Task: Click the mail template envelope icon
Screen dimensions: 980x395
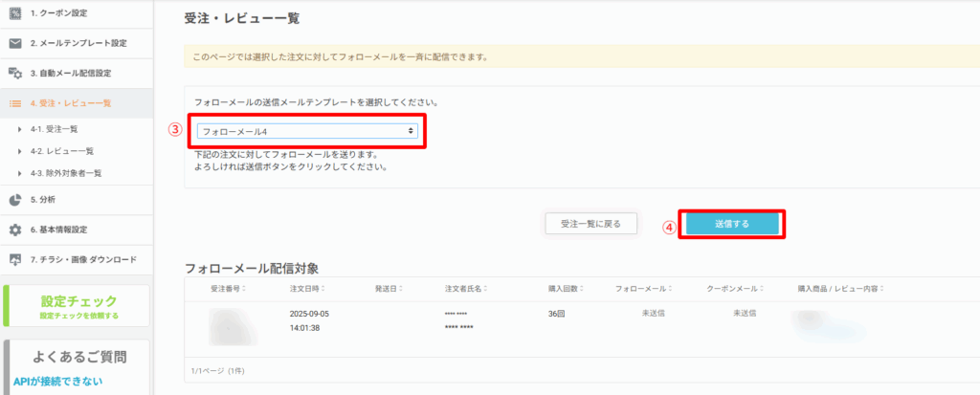Action: [15, 43]
